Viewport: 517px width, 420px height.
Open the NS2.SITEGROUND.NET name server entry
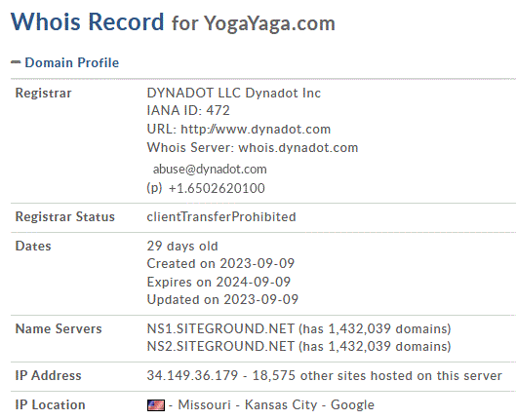(220, 346)
